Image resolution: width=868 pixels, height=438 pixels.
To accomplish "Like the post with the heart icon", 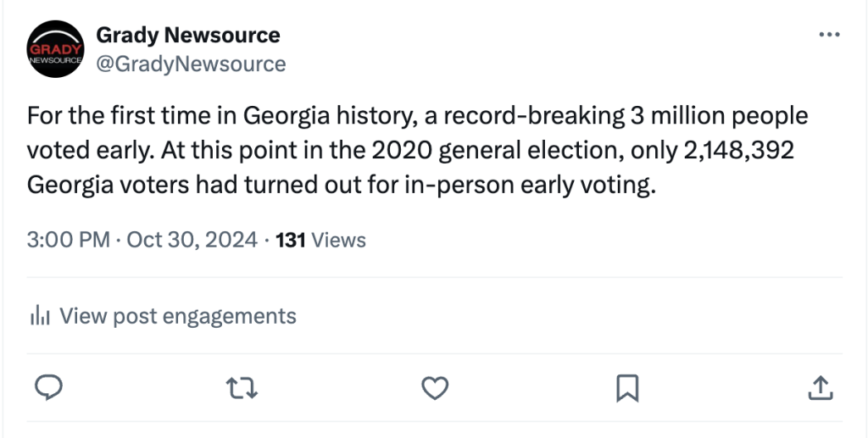I will [435, 388].
